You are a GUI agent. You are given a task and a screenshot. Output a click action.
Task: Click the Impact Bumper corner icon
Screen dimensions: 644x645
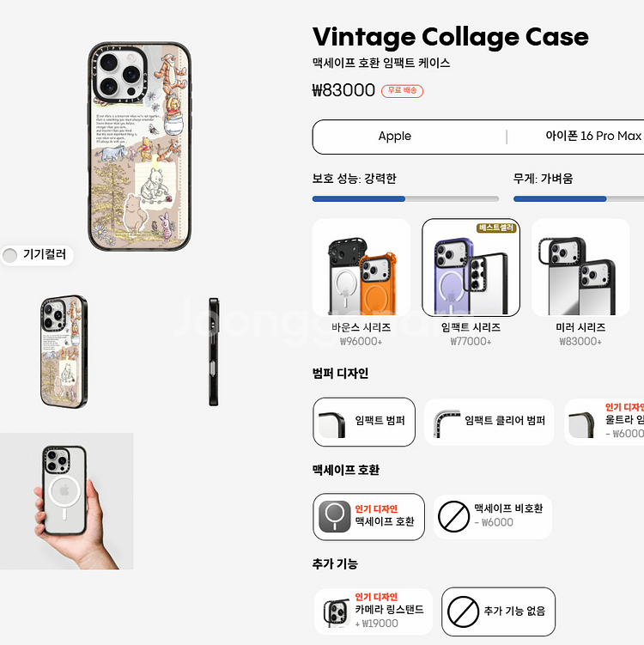coord(331,424)
